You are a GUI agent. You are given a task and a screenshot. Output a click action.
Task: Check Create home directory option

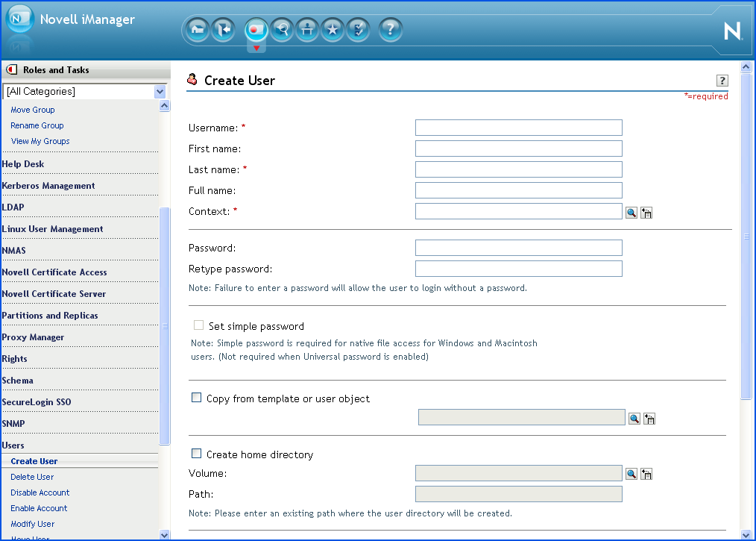coord(196,454)
